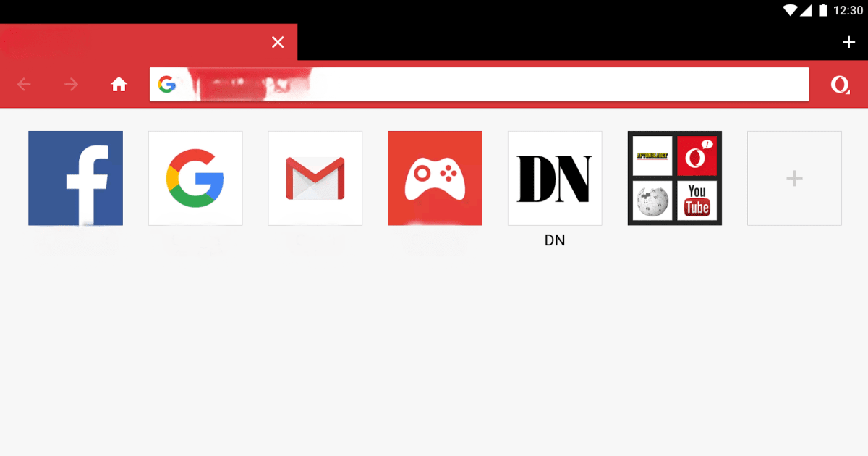Screen dimensions: 868x456
Task: Go to the home page
Action: [119, 84]
